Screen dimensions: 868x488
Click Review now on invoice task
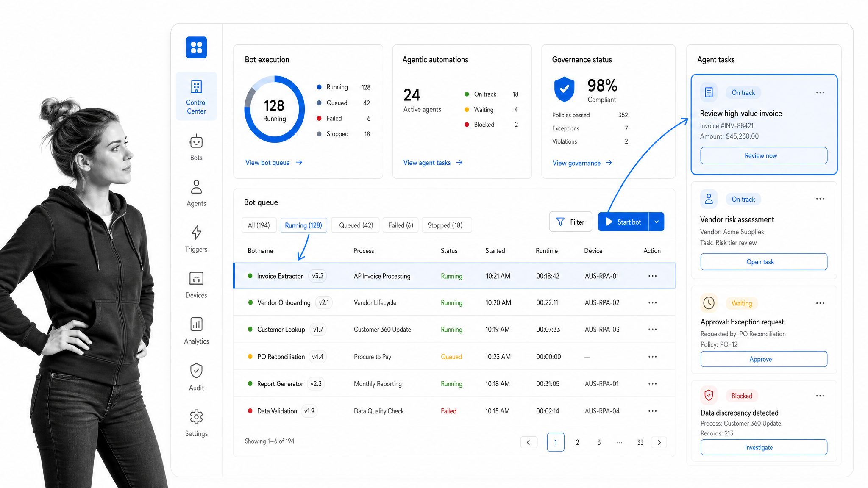pos(764,155)
